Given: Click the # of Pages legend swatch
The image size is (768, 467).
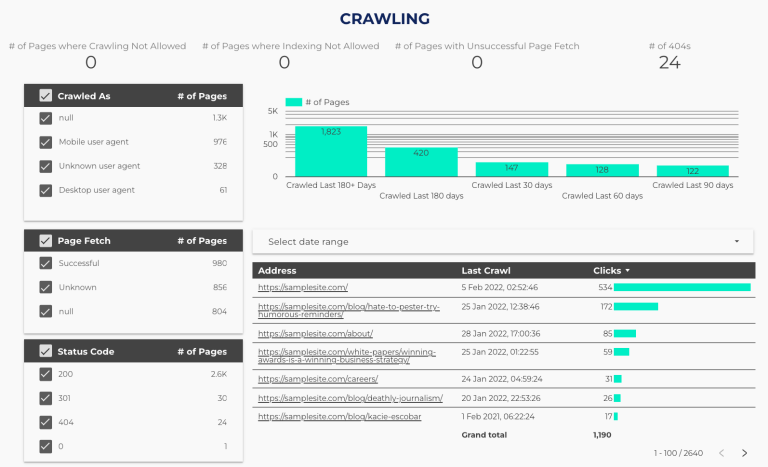Looking at the screenshot, I should 294,102.
